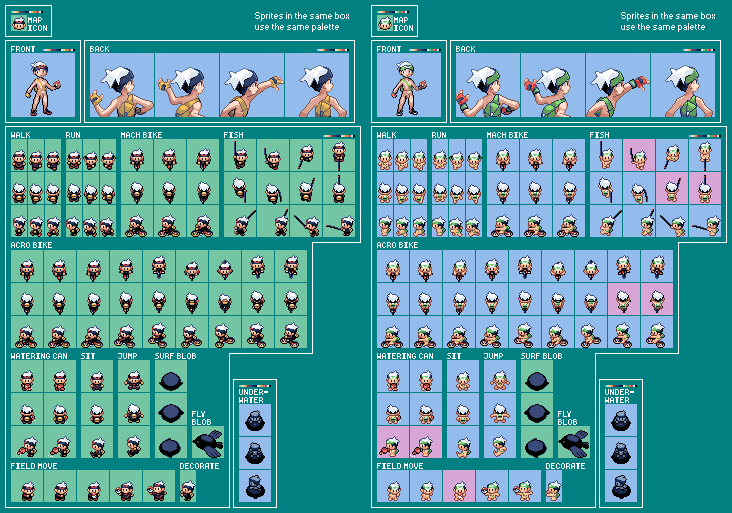The height and width of the screenshot is (513, 732).
Task: Click palette strip above UNDER-WATER, green-bandana sheet
Action: (621, 386)
